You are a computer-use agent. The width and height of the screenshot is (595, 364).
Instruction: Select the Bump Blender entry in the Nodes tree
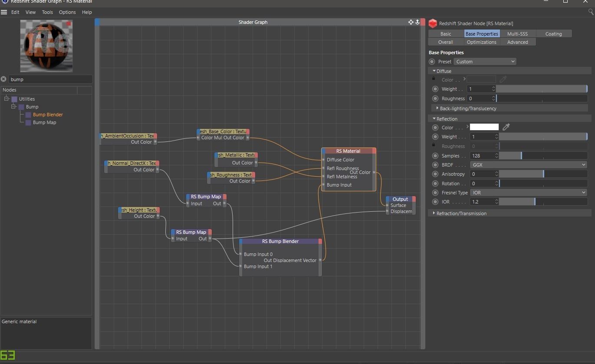point(48,115)
